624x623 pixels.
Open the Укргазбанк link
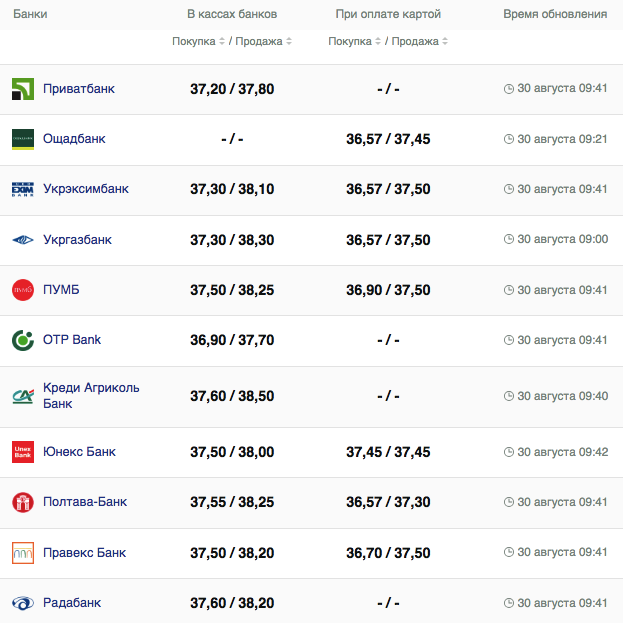[x=77, y=240]
